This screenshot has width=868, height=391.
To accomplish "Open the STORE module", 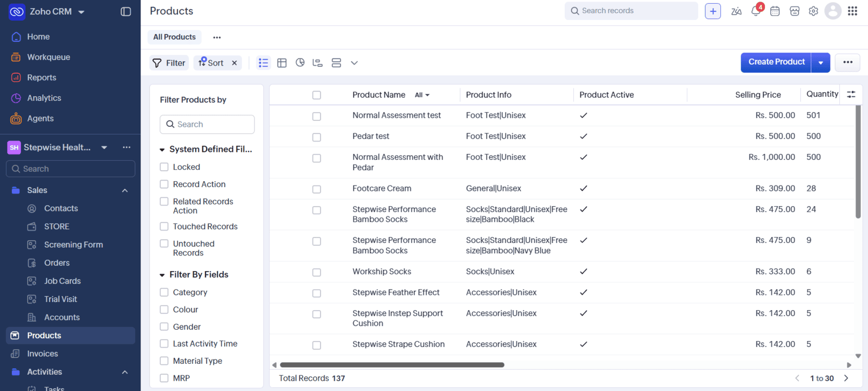I will tap(56, 227).
